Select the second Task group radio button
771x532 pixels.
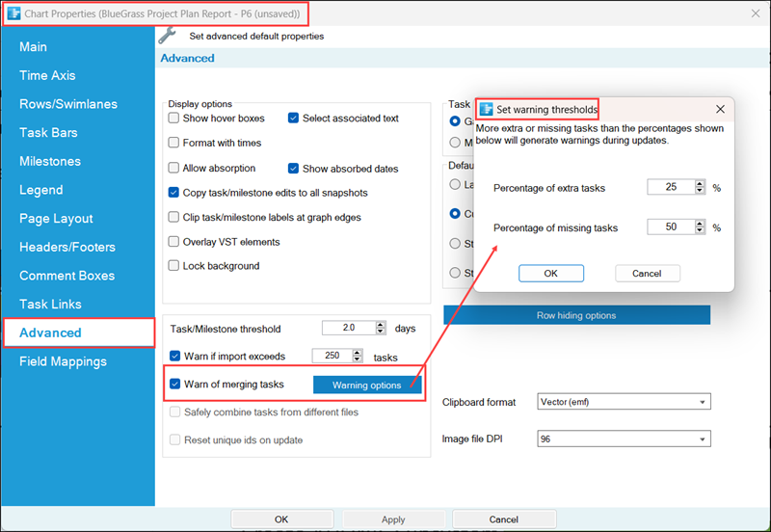pyautogui.click(x=455, y=143)
